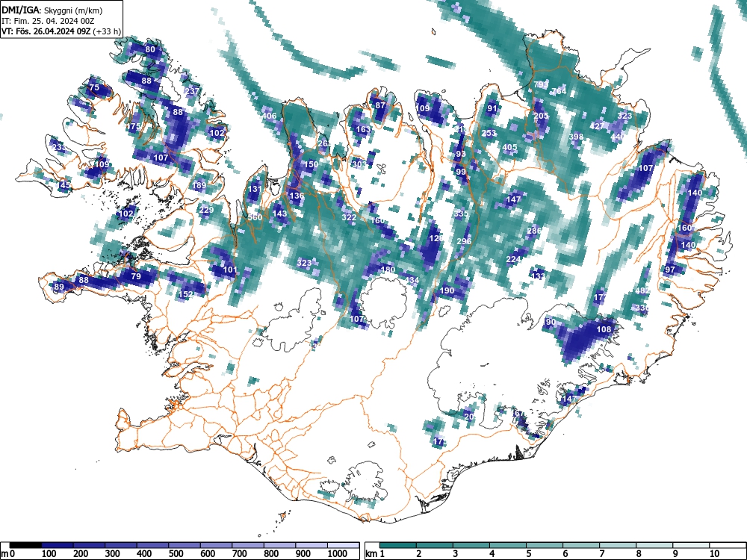Click the dark blue 100–200 m legend swatch
This screenshot has width=747, height=560.
point(58,545)
